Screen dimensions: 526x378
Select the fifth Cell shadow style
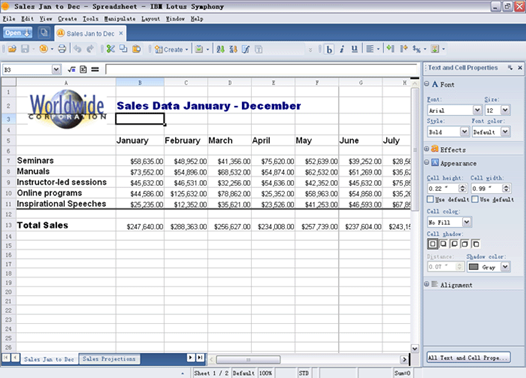point(475,244)
